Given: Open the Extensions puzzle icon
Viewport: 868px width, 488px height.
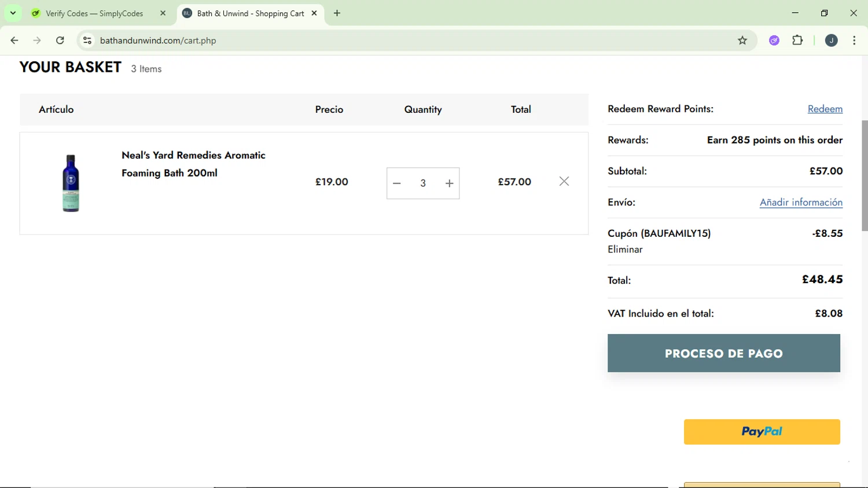Looking at the screenshot, I should point(797,41).
